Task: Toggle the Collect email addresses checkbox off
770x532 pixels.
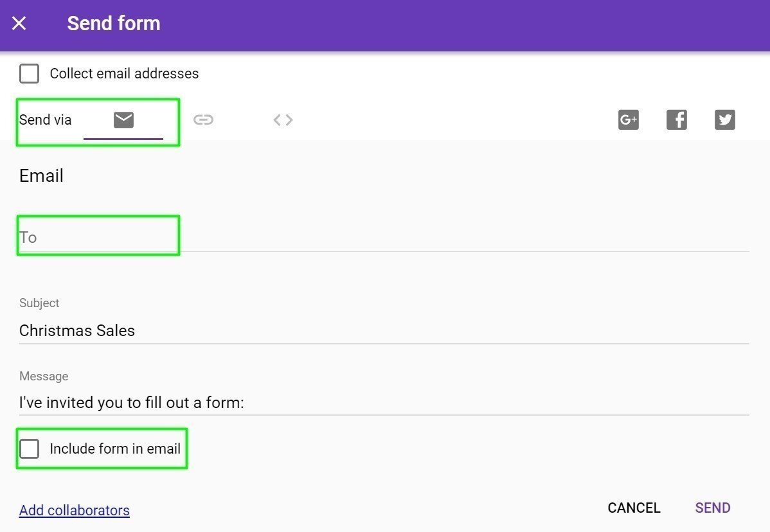Action: (29, 73)
